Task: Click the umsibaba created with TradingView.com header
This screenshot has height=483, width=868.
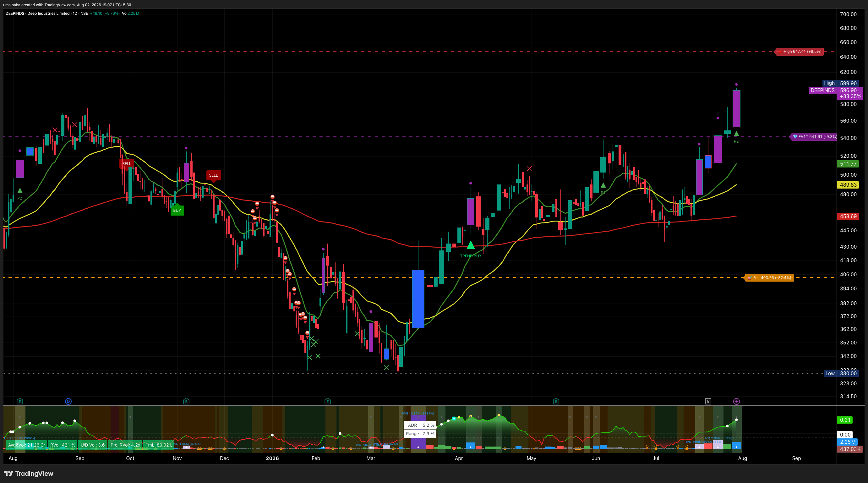Action: [x=67, y=5]
